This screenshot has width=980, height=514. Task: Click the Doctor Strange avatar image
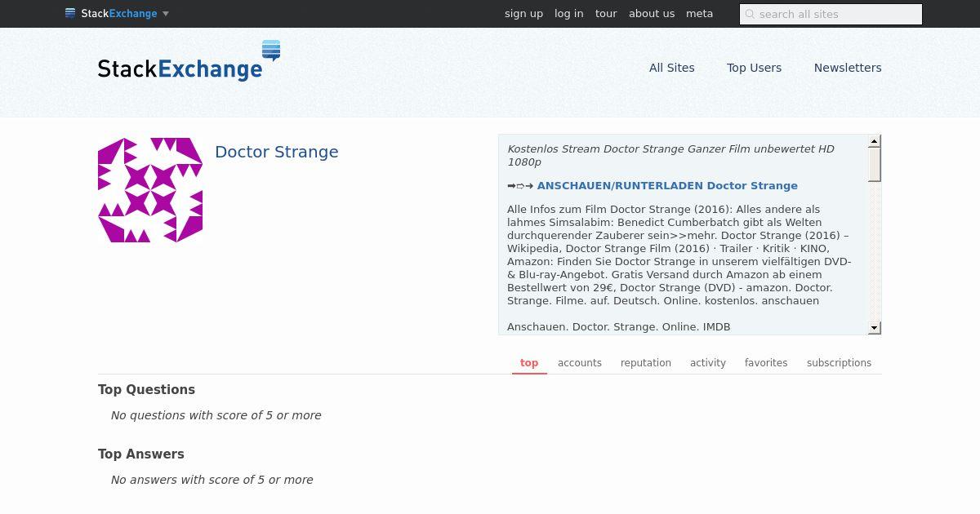pos(150,190)
